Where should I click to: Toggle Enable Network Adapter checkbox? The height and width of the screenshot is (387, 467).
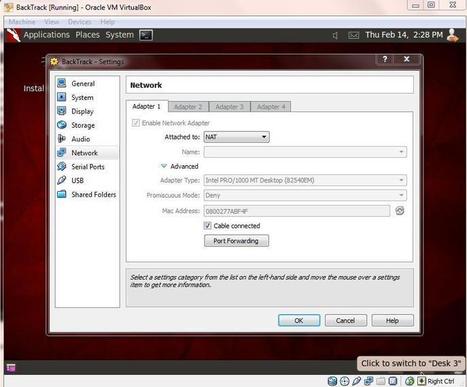pyautogui.click(x=136, y=123)
